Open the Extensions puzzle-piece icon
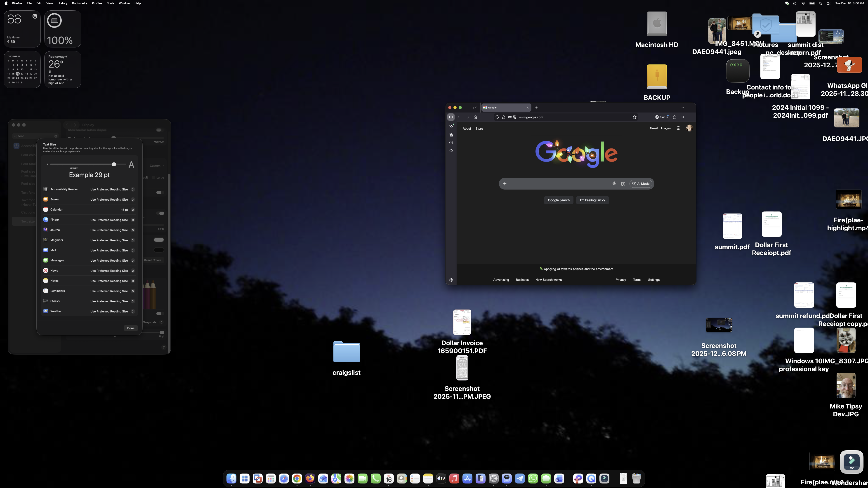The image size is (868, 488). tap(675, 117)
